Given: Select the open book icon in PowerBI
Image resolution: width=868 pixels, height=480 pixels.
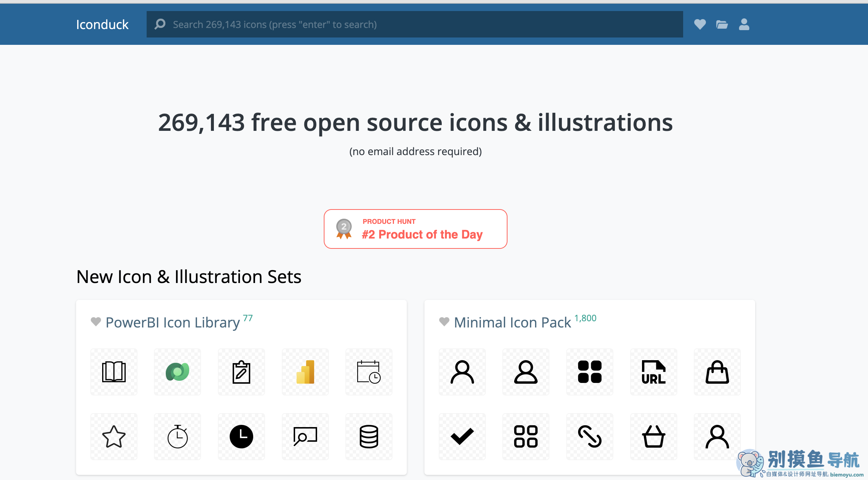Looking at the screenshot, I should pos(114,372).
